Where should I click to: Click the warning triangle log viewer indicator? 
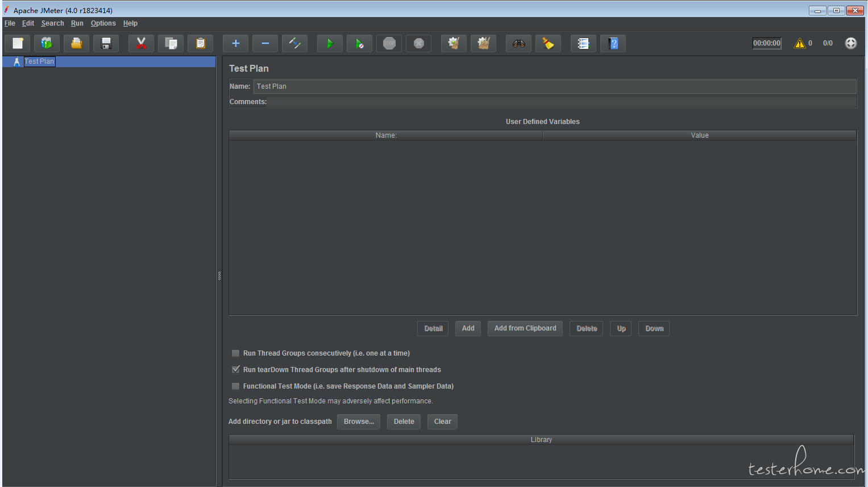(x=800, y=43)
